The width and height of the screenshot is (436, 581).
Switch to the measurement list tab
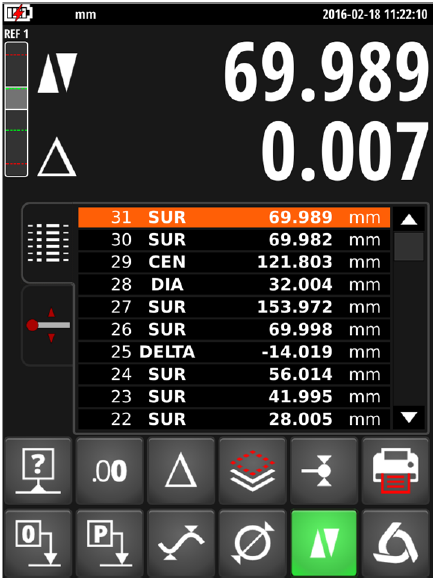48,243
